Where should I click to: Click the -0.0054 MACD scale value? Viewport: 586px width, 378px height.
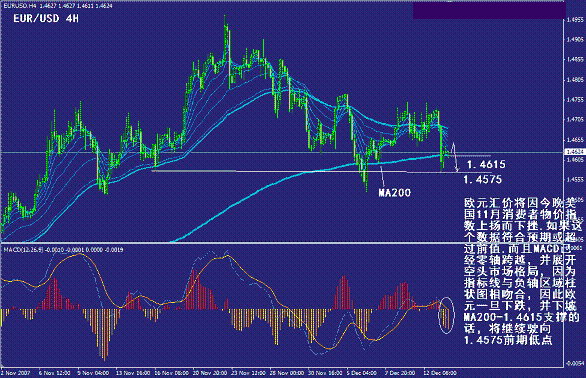(x=575, y=363)
